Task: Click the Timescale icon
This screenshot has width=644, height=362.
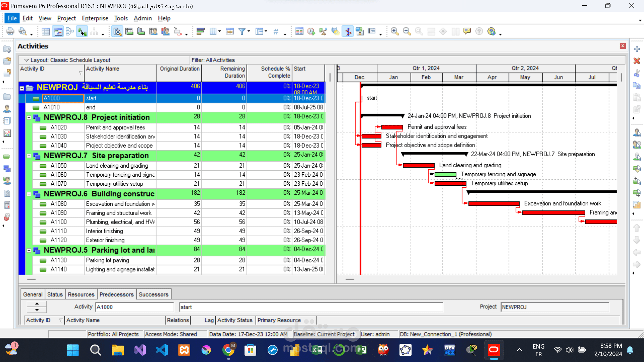Action: (x=230, y=32)
